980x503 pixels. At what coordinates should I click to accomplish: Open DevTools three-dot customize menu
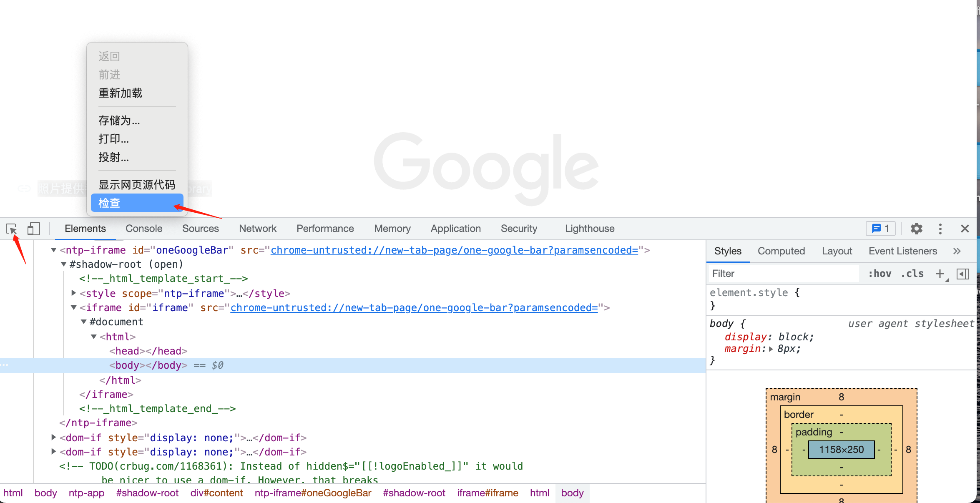[940, 229]
